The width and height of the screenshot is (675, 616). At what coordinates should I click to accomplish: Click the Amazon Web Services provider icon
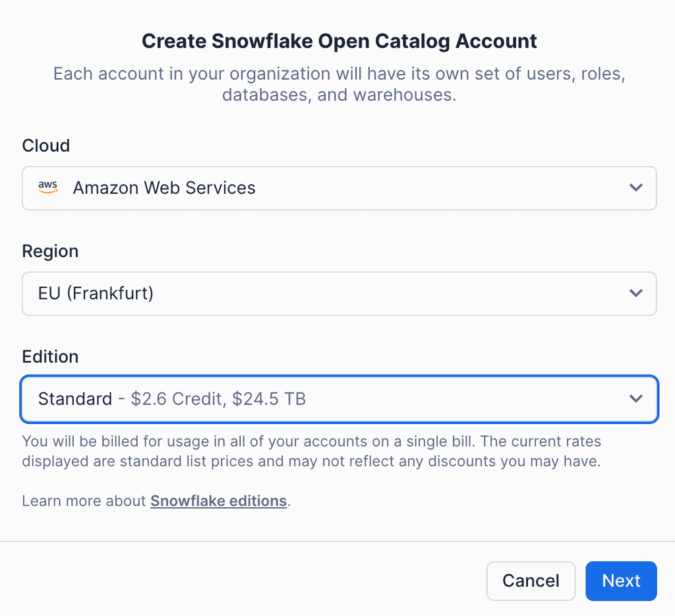coord(47,188)
